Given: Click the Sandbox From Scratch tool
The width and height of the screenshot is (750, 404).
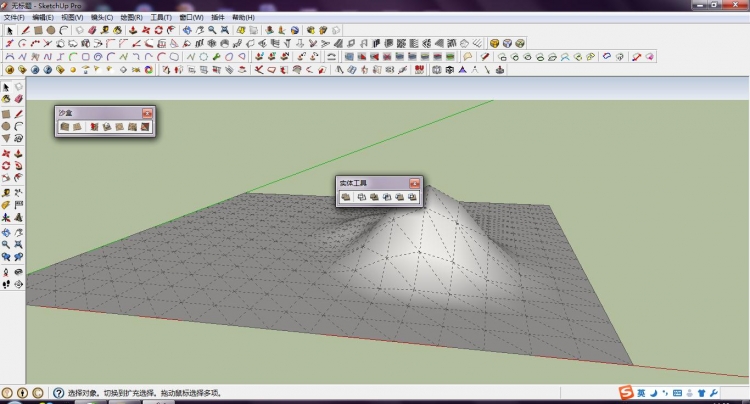Looking at the screenshot, I should pos(77,127).
